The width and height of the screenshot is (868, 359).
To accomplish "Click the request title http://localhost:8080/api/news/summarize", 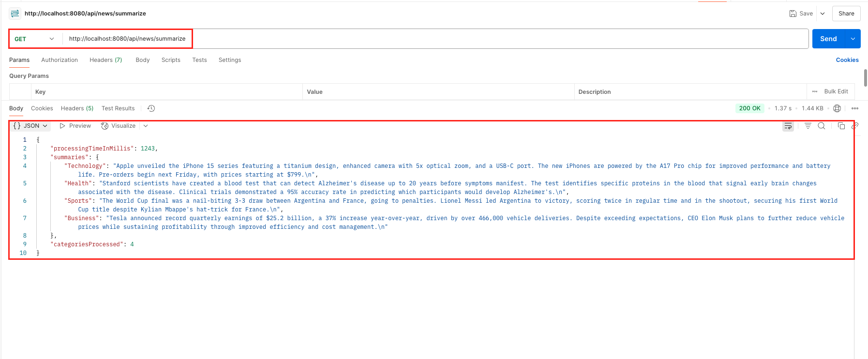I will tap(85, 14).
